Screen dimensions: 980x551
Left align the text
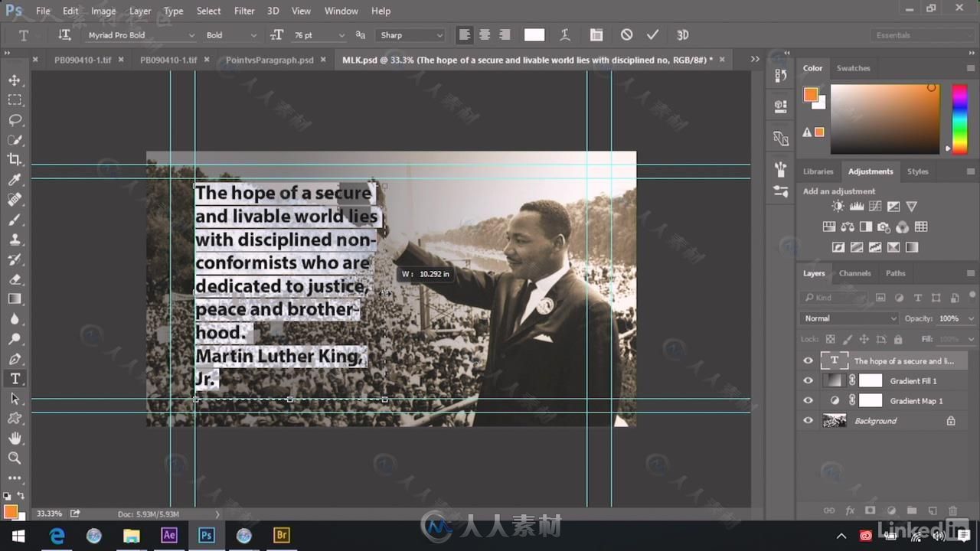465,35
